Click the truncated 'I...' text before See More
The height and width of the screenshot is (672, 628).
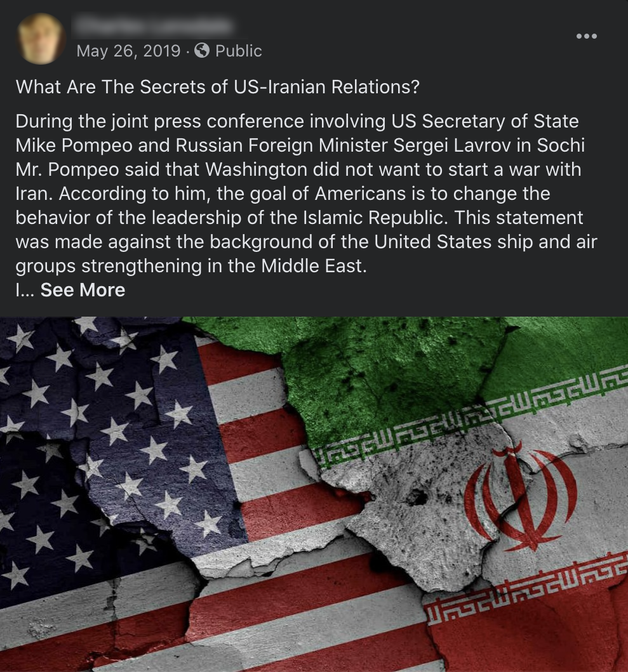click(x=25, y=290)
